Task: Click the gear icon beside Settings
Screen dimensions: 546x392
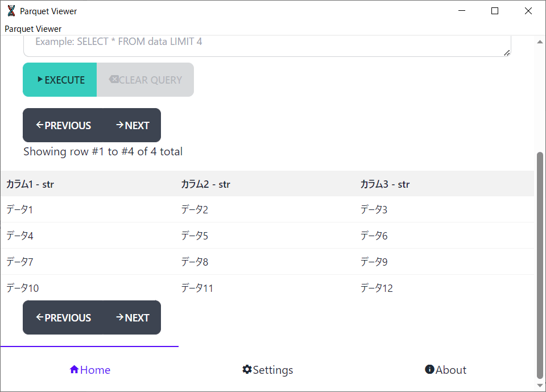Action: point(247,369)
